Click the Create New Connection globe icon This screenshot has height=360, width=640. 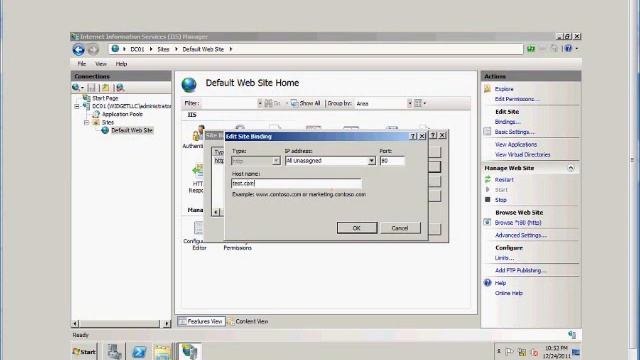click(x=76, y=87)
